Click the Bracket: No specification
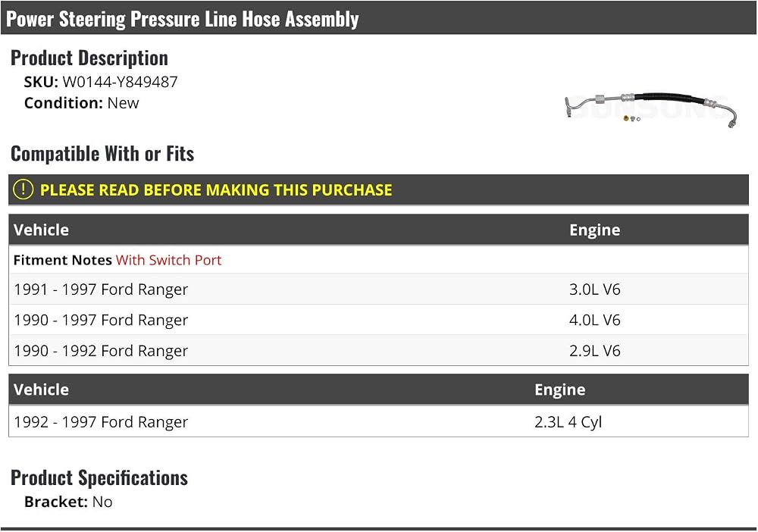The width and height of the screenshot is (758, 532). click(68, 502)
